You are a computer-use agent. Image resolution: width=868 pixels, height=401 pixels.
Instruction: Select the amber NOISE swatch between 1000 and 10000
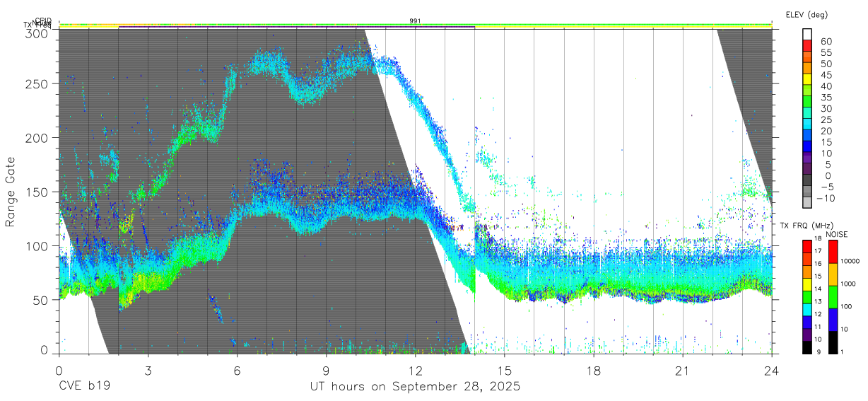tap(832, 274)
